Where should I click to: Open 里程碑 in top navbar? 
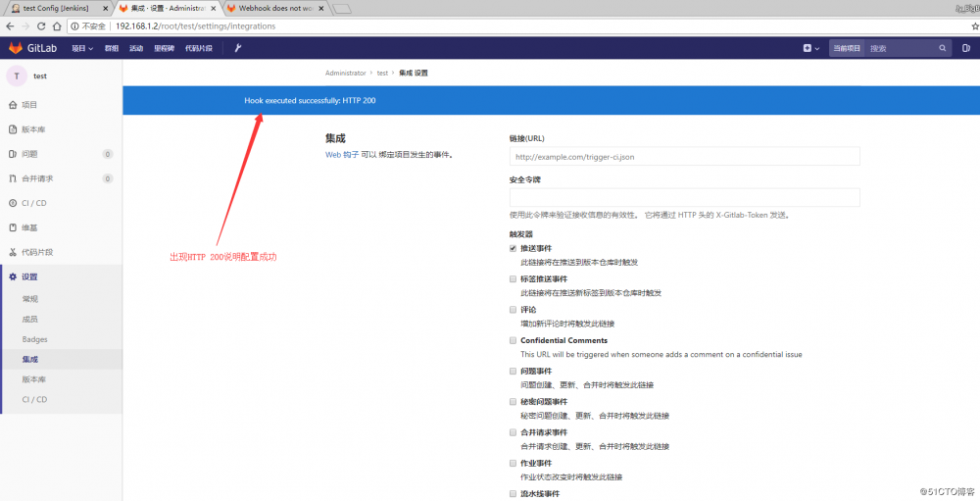(x=165, y=48)
